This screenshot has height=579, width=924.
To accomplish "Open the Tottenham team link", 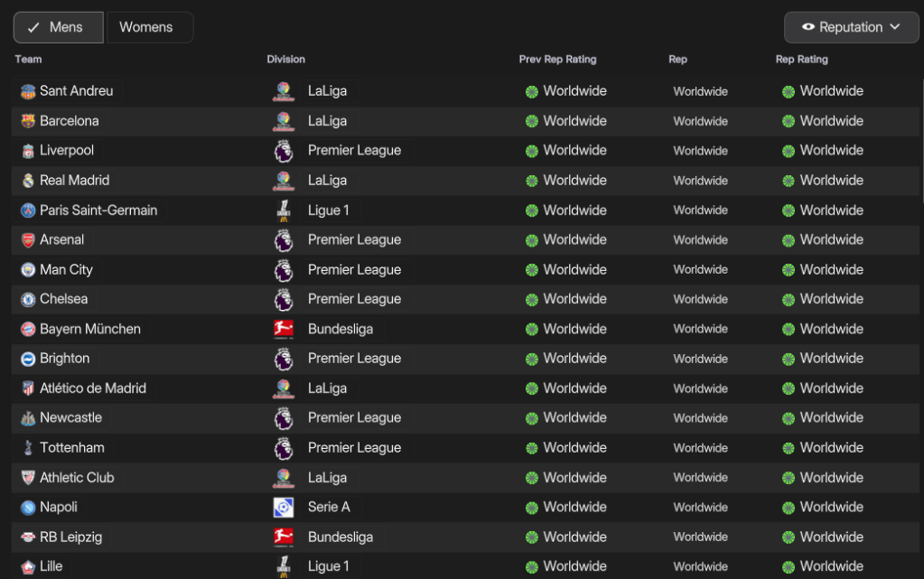I will (x=71, y=448).
